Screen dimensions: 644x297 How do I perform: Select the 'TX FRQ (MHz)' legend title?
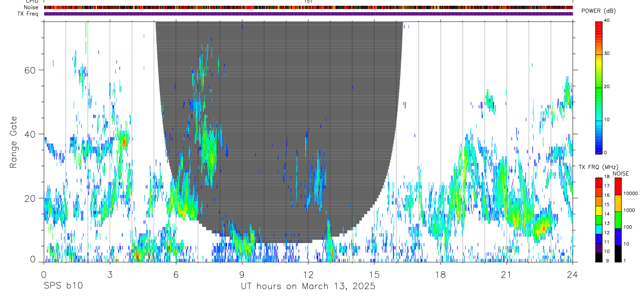(597, 167)
